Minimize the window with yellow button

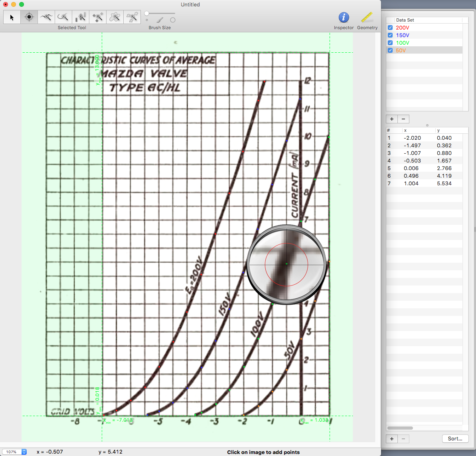pyautogui.click(x=14, y=4)
